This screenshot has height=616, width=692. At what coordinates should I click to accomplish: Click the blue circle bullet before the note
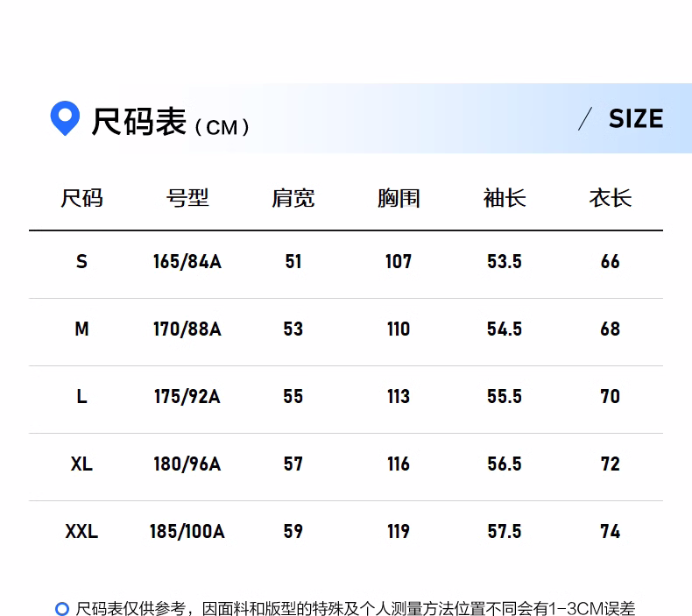[x=62, y=608]
